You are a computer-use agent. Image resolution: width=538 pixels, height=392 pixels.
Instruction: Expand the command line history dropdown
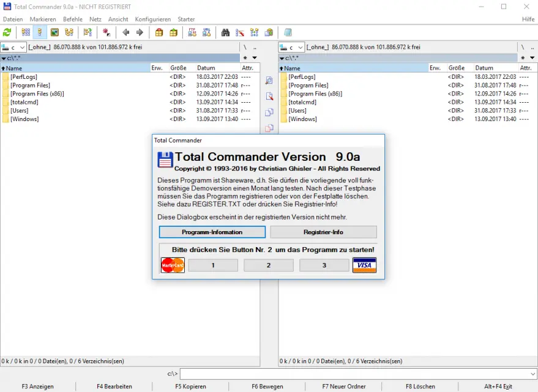click(532, 374)
